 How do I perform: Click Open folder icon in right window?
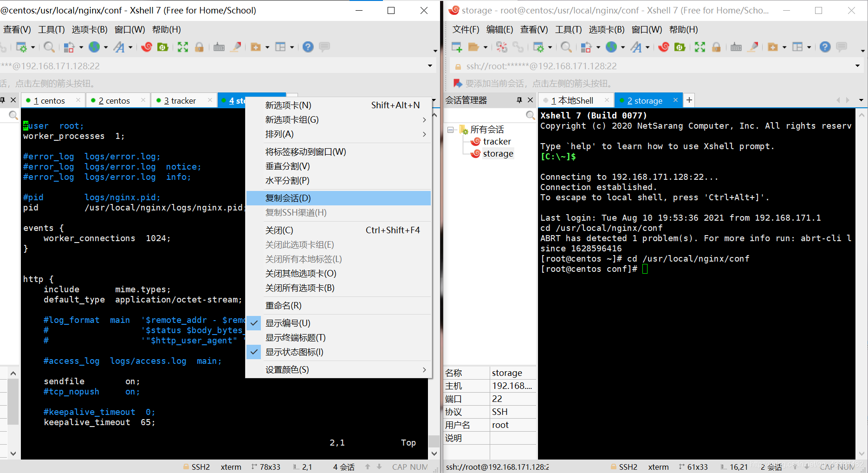[x=473, y=47]
